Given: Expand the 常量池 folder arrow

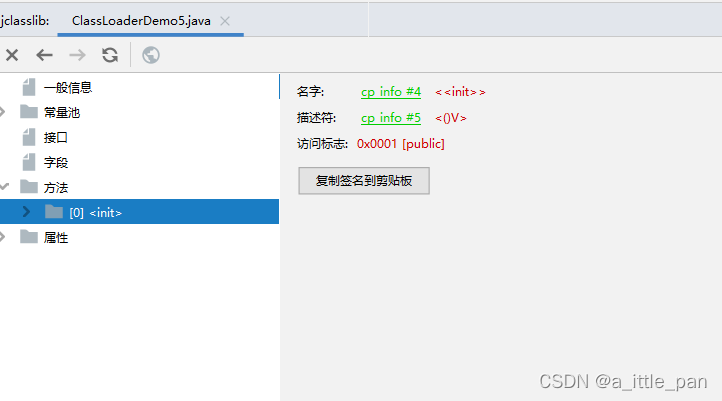Looking at the screenshot, I should (3, 112).
